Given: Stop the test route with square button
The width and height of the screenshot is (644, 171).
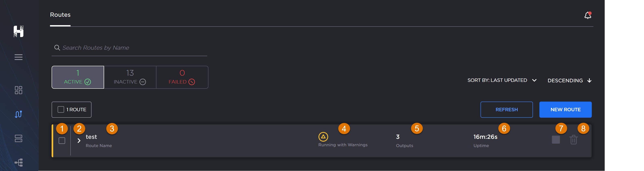Looking at the screenshot, I should 556,140.
